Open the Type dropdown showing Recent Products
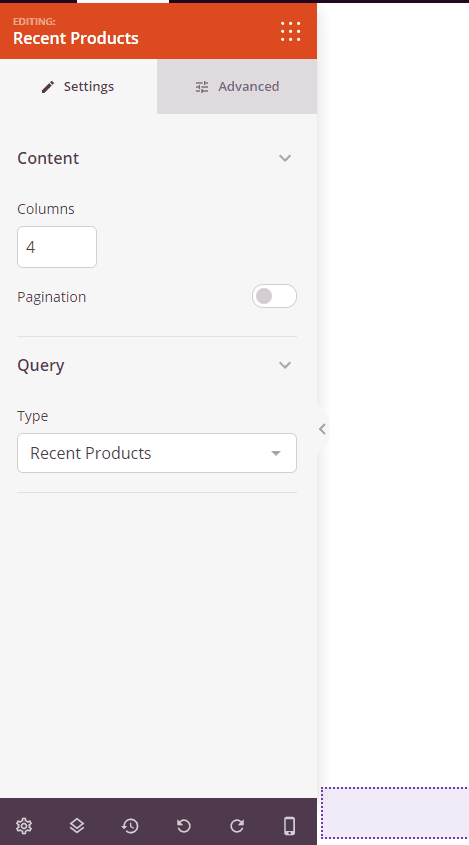Screen dimensions: 469x845 point(157,453)
